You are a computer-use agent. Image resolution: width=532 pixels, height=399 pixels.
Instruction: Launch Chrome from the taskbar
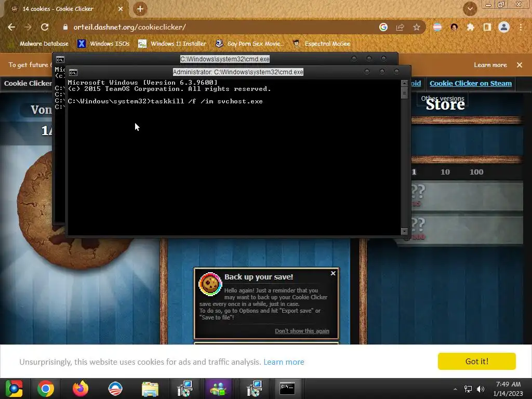[x=46, y=389]
